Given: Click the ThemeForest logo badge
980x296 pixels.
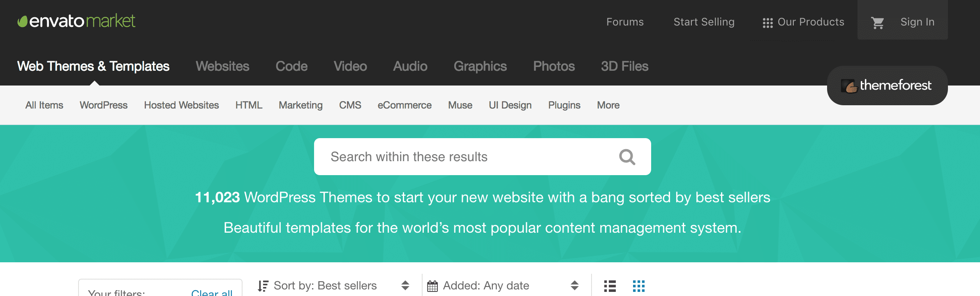Looking at the screenshot, I should click(887, 86).
